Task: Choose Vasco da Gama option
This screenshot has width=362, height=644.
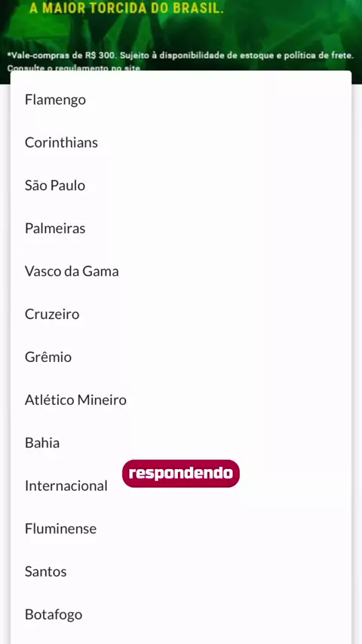Action: [x=181, y=271]
